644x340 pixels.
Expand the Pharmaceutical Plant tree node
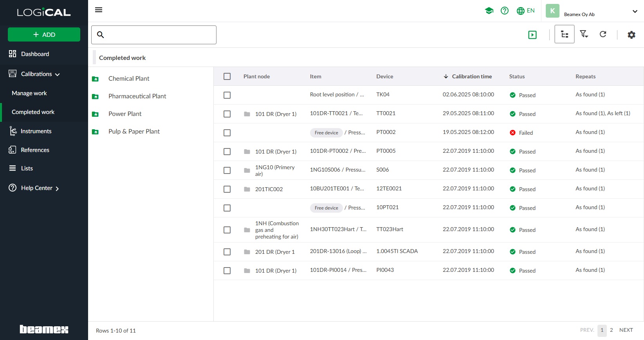point(137,96)
